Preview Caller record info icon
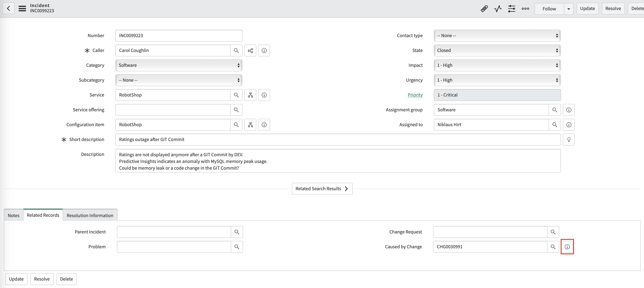This screenshot has height=288, width=644. [x=264, y=50]
